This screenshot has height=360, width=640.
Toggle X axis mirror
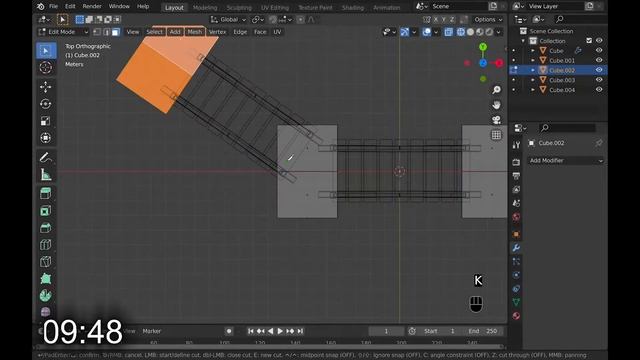pyautogui.click(x=436, y=19)
